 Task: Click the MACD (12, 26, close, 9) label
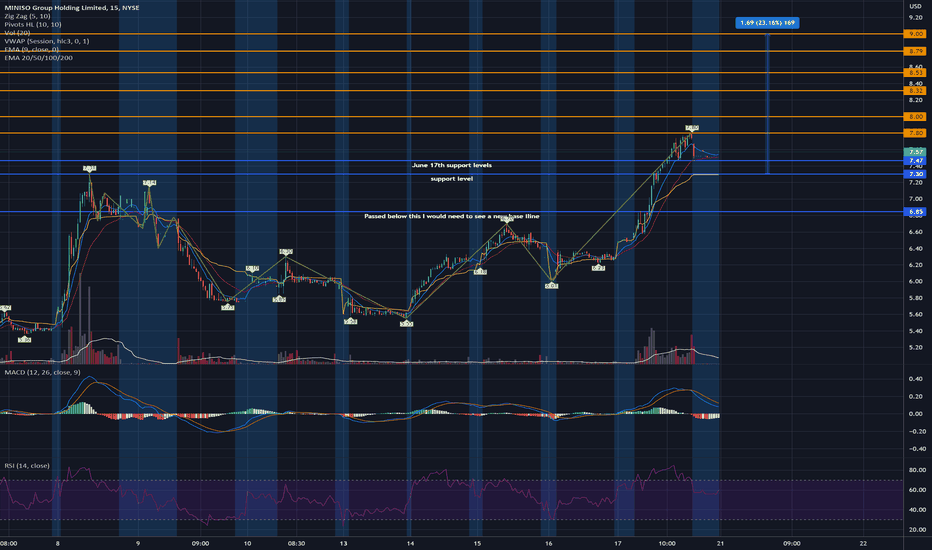tap(42, 372)
